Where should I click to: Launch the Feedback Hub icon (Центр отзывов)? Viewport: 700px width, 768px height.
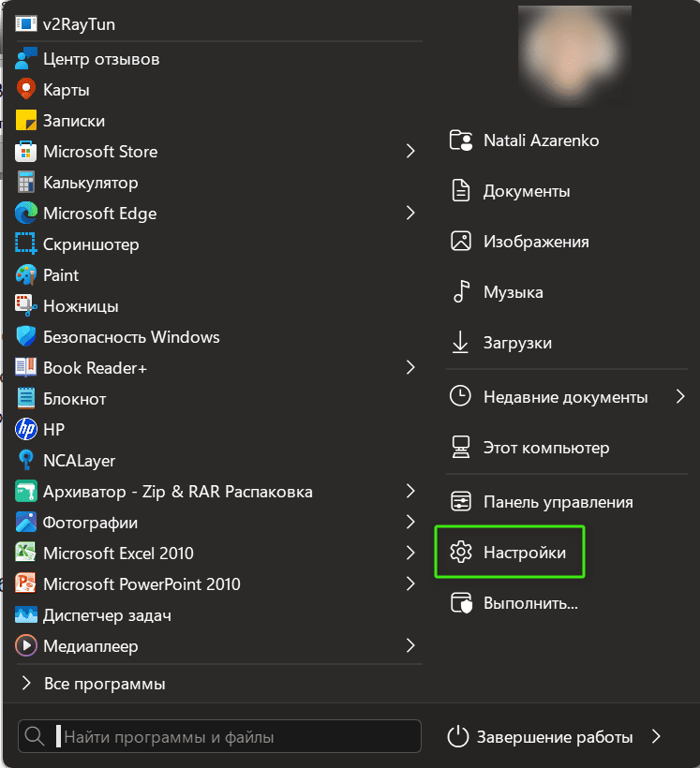[26, 59]
